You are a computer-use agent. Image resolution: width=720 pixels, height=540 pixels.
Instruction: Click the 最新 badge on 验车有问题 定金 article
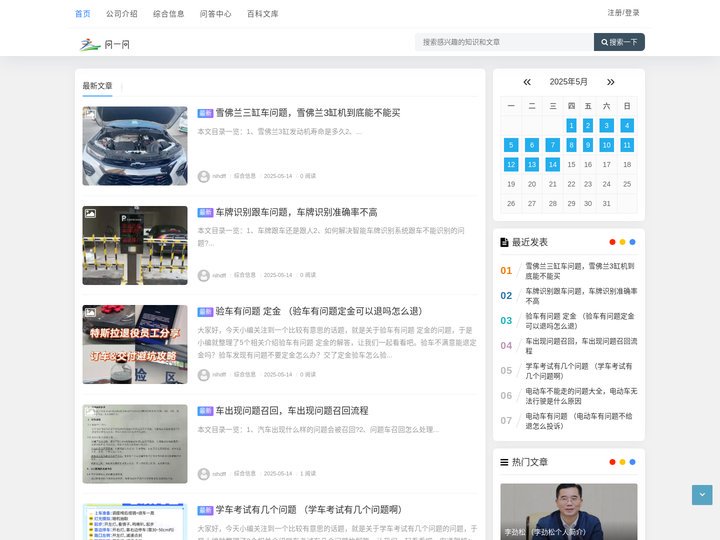point(205,312)
